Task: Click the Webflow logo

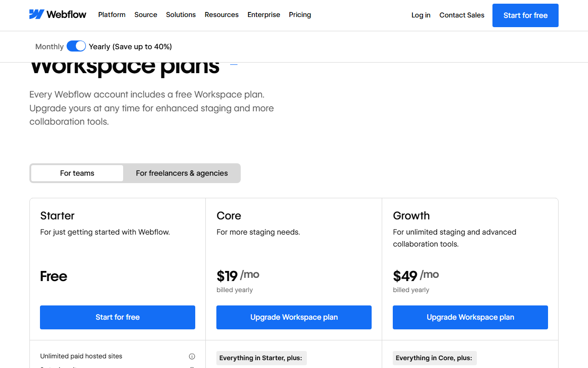Action: pos(57,15)
